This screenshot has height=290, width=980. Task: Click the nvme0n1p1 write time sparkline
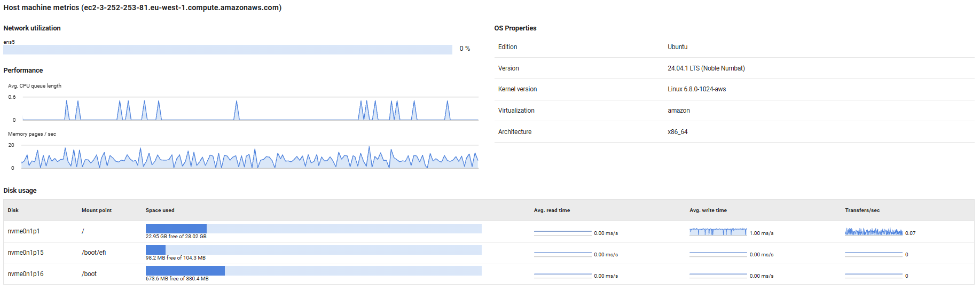coord(718,232)
